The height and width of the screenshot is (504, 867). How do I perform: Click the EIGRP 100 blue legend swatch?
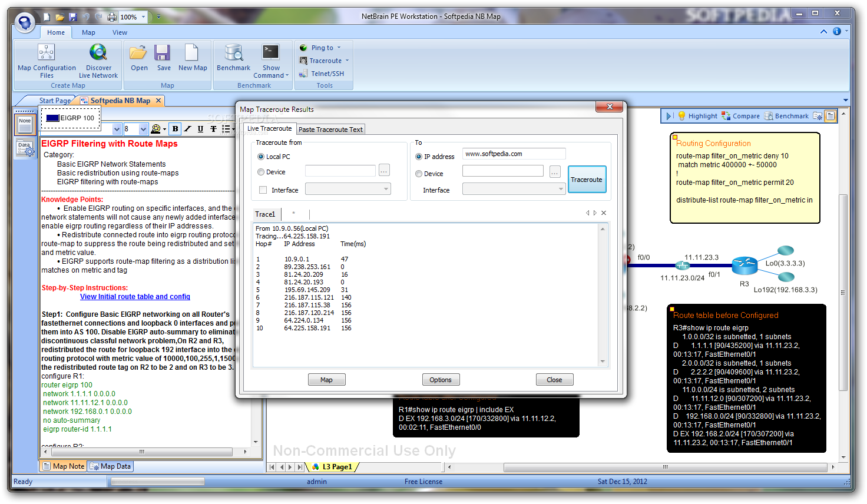tap(52, 118)
